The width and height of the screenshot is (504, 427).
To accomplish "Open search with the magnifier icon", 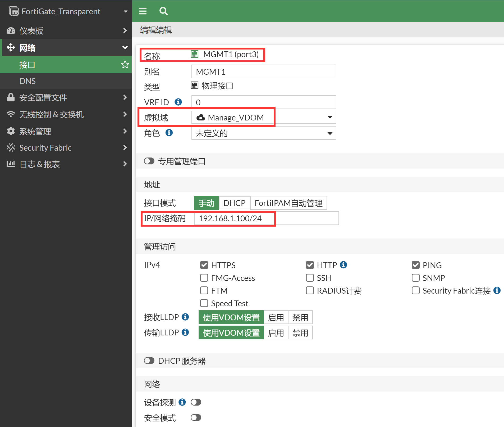I will 163,11.
